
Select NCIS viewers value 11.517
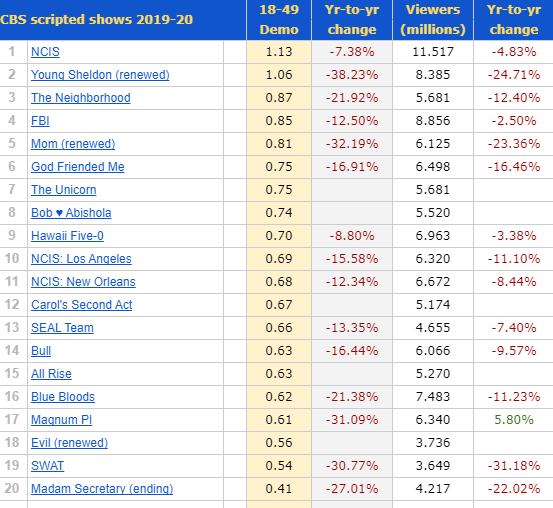[433, 52]
